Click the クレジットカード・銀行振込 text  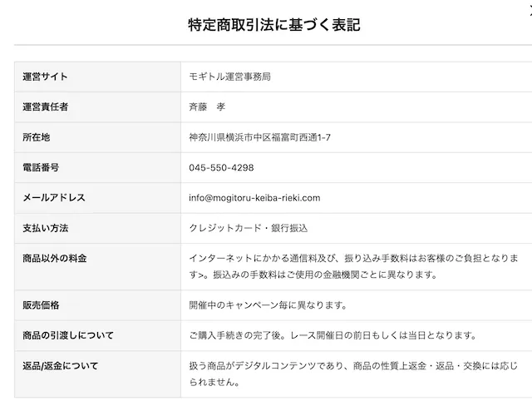[x=249, y=228]
